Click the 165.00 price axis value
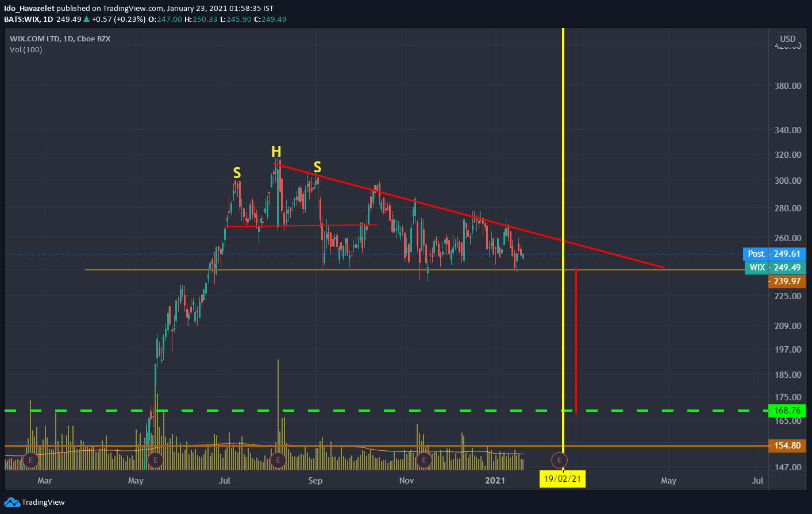This screenshot has height=514, width=812. (788, 421)
